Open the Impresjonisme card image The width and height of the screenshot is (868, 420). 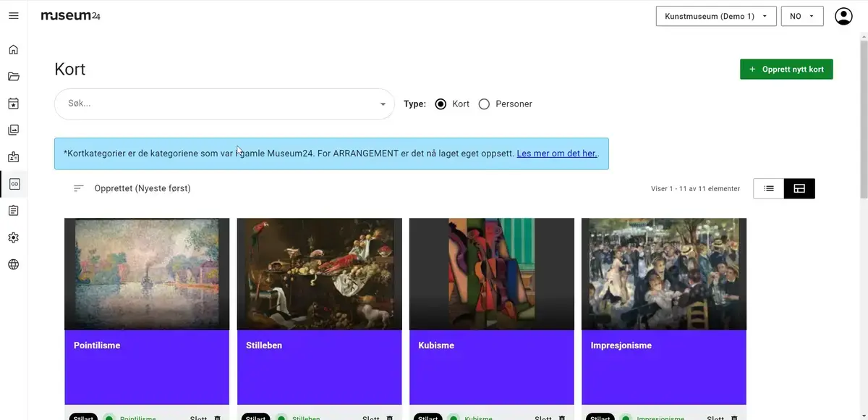click(x=664, y=274)
